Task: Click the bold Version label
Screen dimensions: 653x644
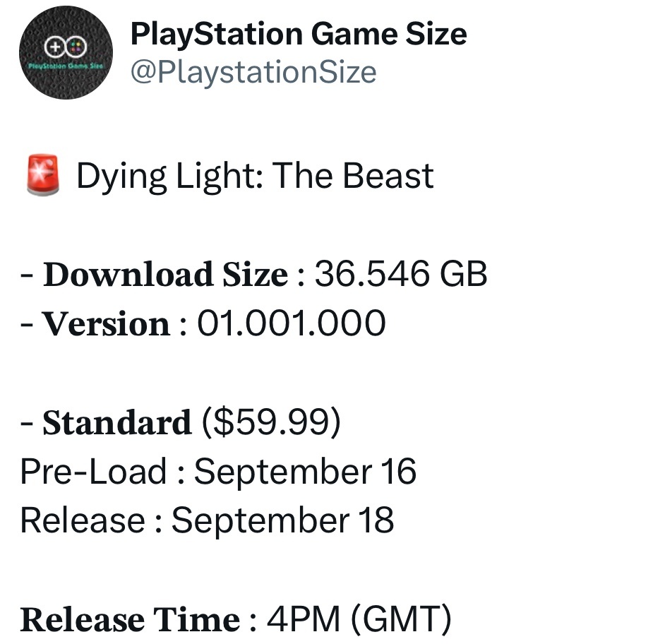Action: [106, 324]
